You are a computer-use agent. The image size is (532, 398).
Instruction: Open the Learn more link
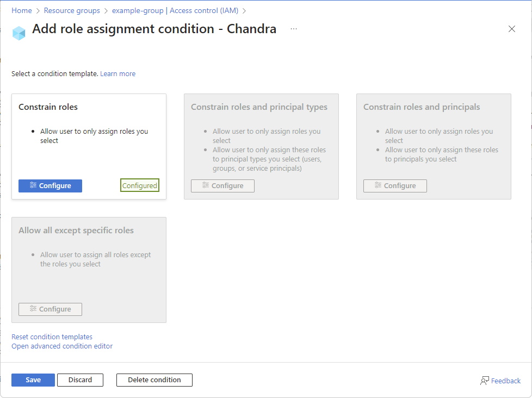[x=117, y=74]
